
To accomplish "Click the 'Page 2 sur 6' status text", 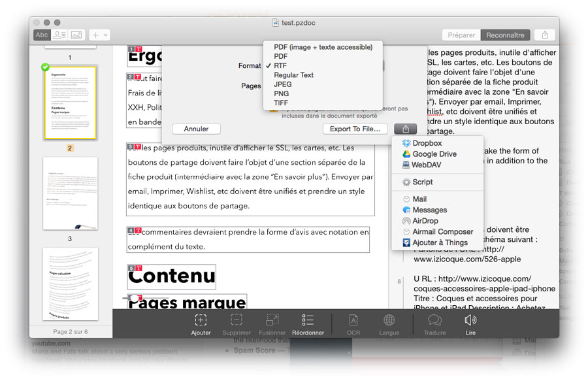I will click(x=70, y=332).
